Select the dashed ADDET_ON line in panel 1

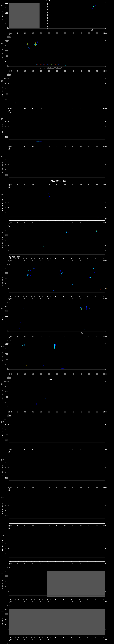(x=47, y=15)
